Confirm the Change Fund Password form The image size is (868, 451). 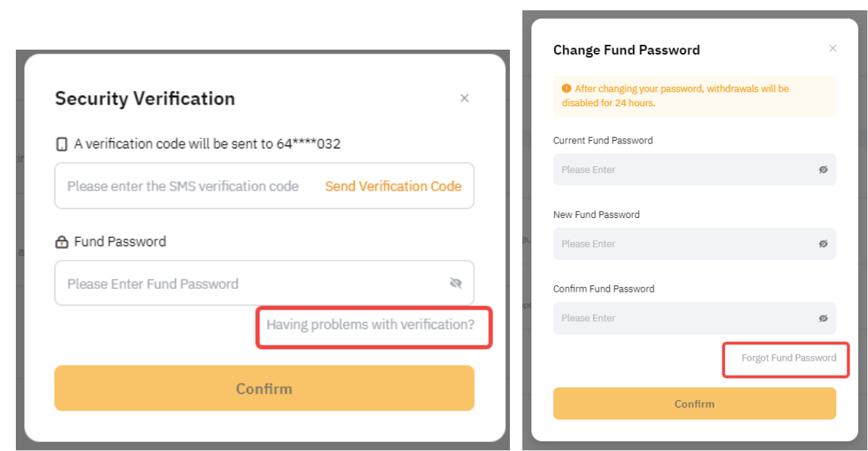tap(694, 404)
